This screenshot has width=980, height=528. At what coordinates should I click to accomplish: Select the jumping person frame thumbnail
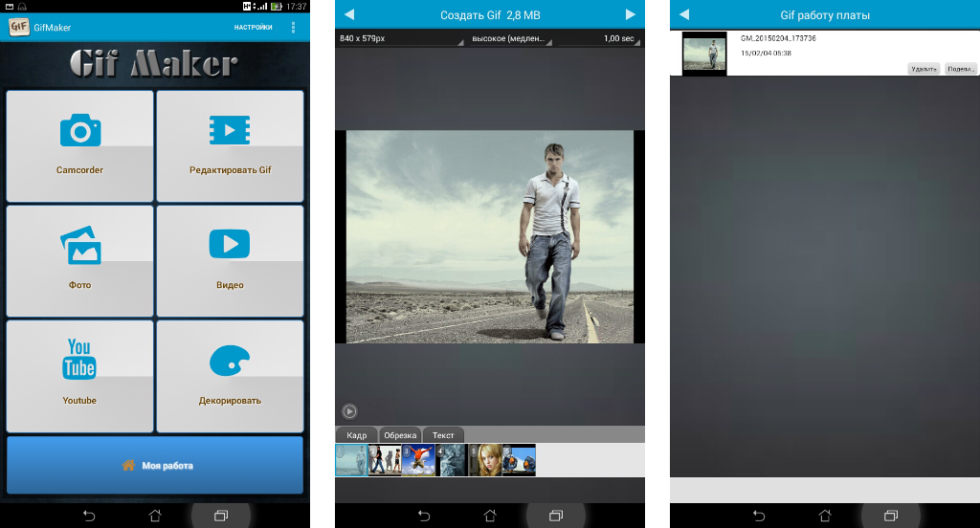click(x=418, y=460)
